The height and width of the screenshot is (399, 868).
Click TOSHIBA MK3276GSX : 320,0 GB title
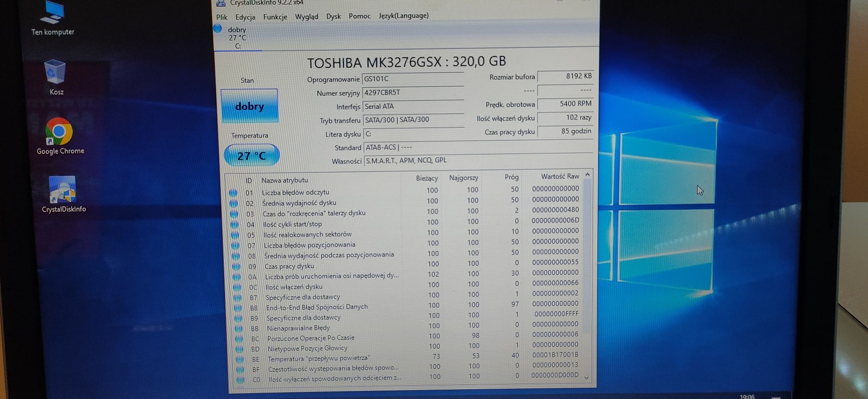pyautogui.click(x=407, y=62)
